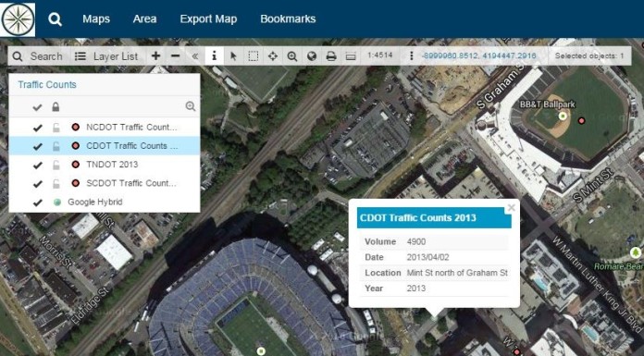Image resolution: width=644 pixels, height=356 pixels.
Task: Click the magnifier search icon in header
Action: click(x=55, y=18)
